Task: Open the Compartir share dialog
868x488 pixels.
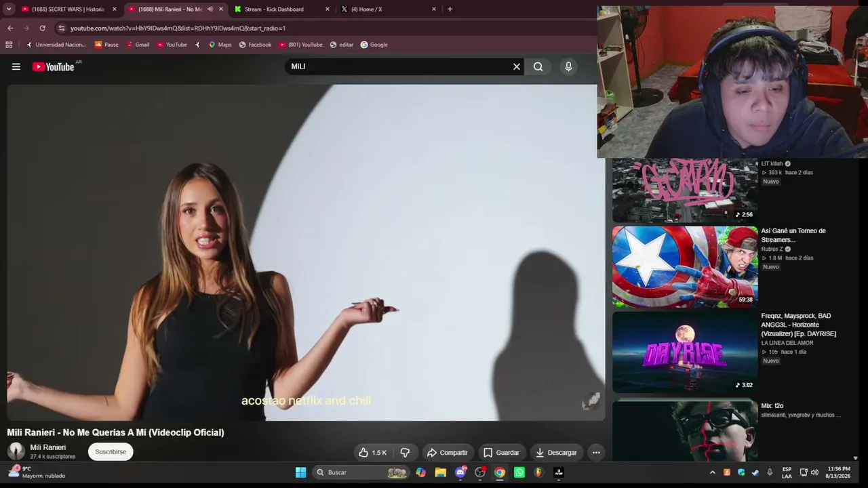Action: [x=447, y=453]
